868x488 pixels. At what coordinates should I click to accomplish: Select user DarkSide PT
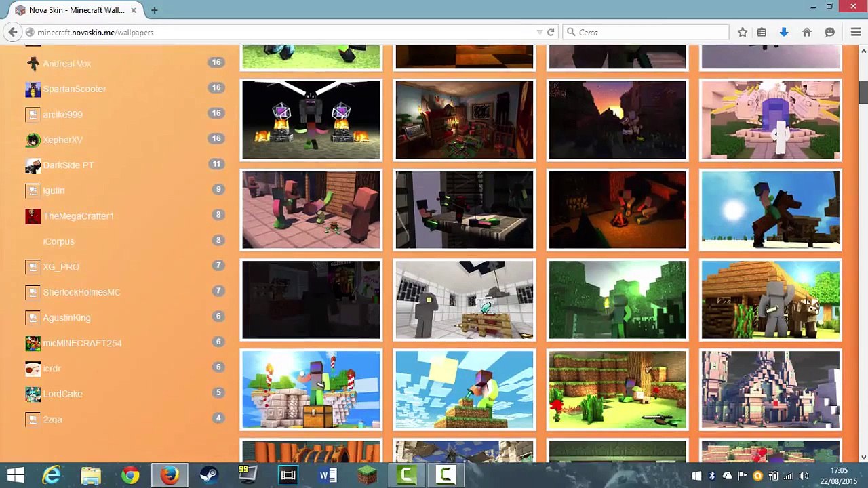[68, 165]
